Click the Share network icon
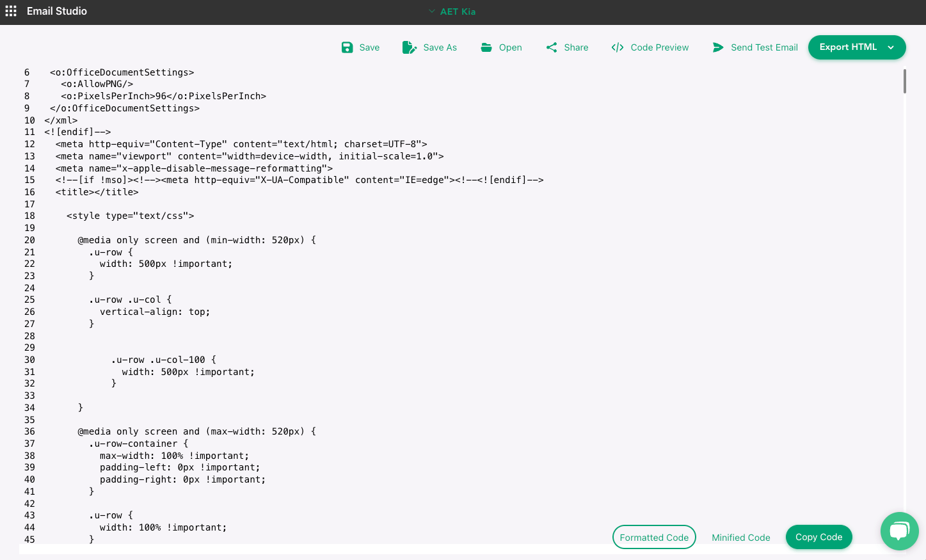The image size is (926, 560). 552,47
